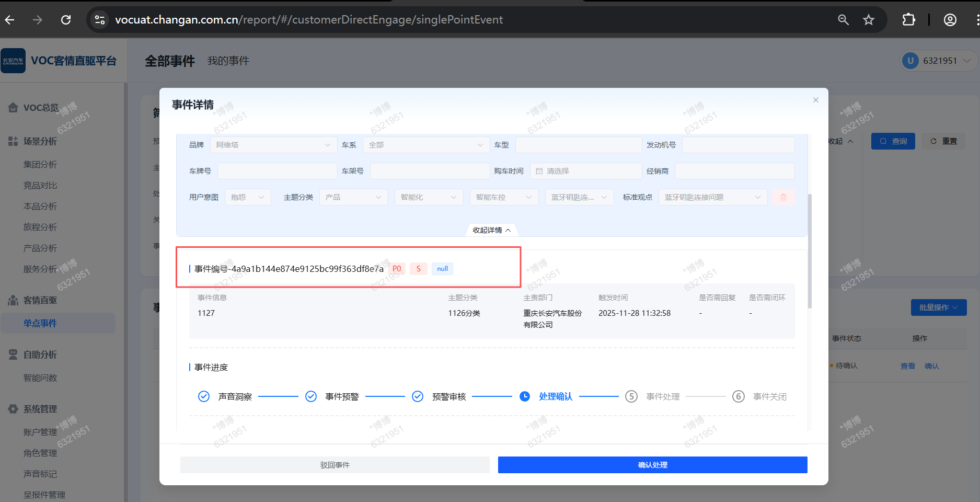Open the 标准观点 dropdown
This screenshot has width=980, height=502.
[712, 197]
